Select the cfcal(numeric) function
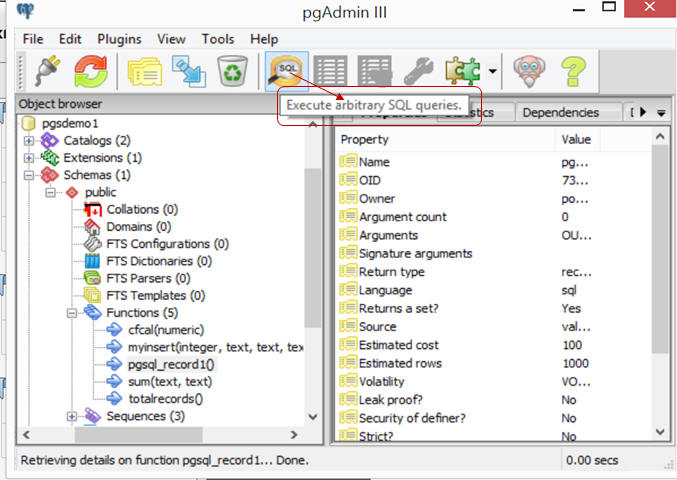This screenshot has height=480, width=677. [166, 330]
